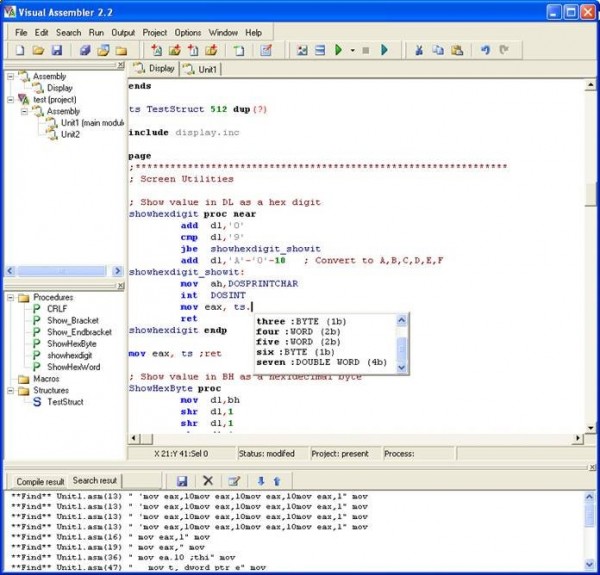
Task: Click the Undo arrow icon
Action: tap(485, 50)
